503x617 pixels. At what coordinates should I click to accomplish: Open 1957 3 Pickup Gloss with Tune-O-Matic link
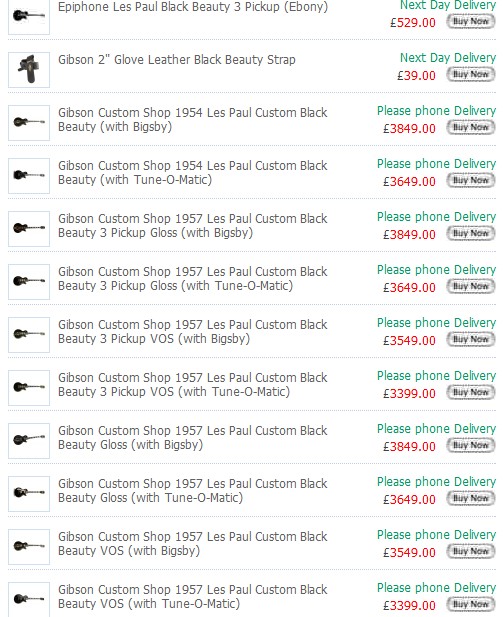pos(192,279)
